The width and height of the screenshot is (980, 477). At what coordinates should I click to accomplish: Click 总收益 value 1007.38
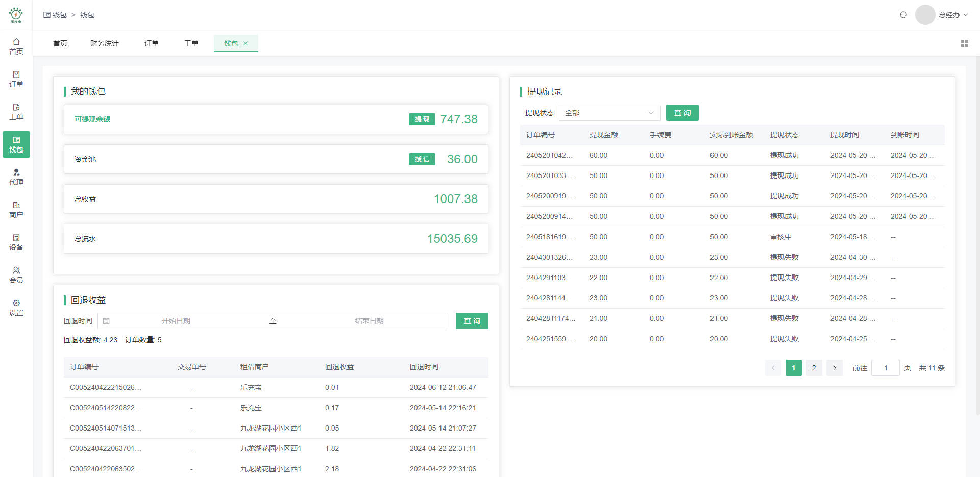click(456, 199)
